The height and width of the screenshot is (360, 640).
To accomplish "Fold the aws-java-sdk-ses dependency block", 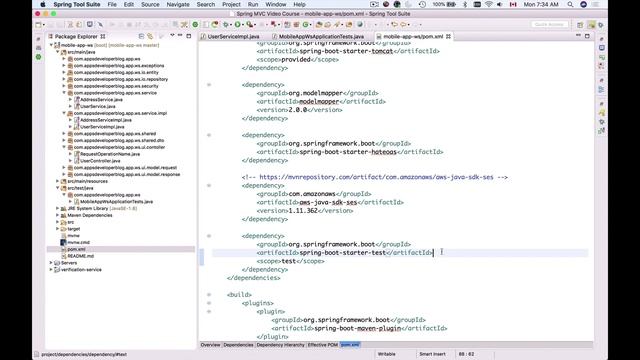I will 209,186.
